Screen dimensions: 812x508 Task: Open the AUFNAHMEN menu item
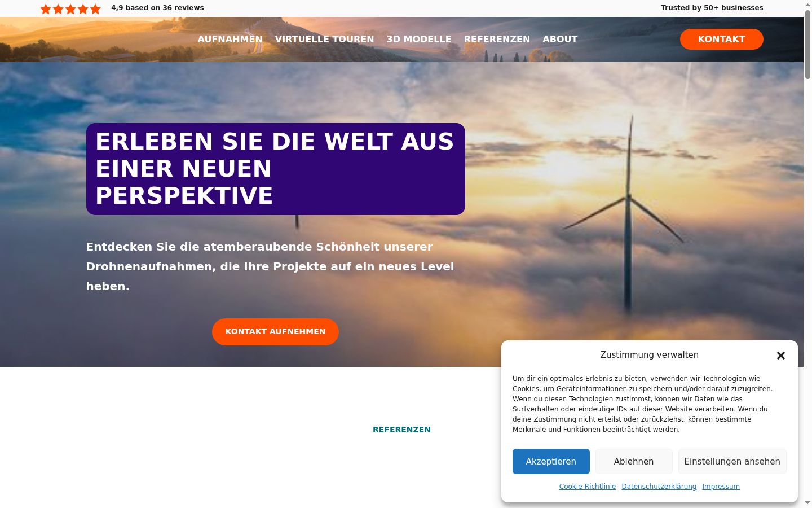(x=230, y=39)
